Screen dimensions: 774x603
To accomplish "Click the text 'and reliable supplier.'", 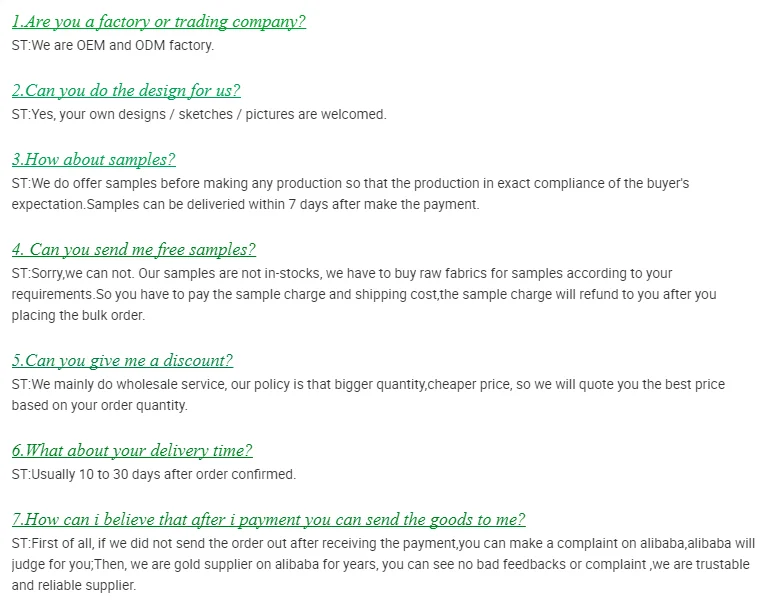I will tap(74, 585).
